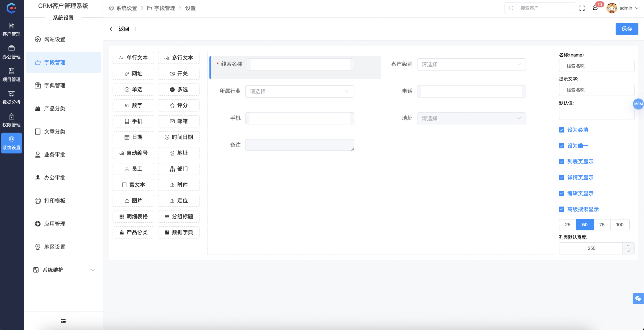Expand the 系统维护 menu
This screenshot has width=644, height=330.
(x=63, y=270)
